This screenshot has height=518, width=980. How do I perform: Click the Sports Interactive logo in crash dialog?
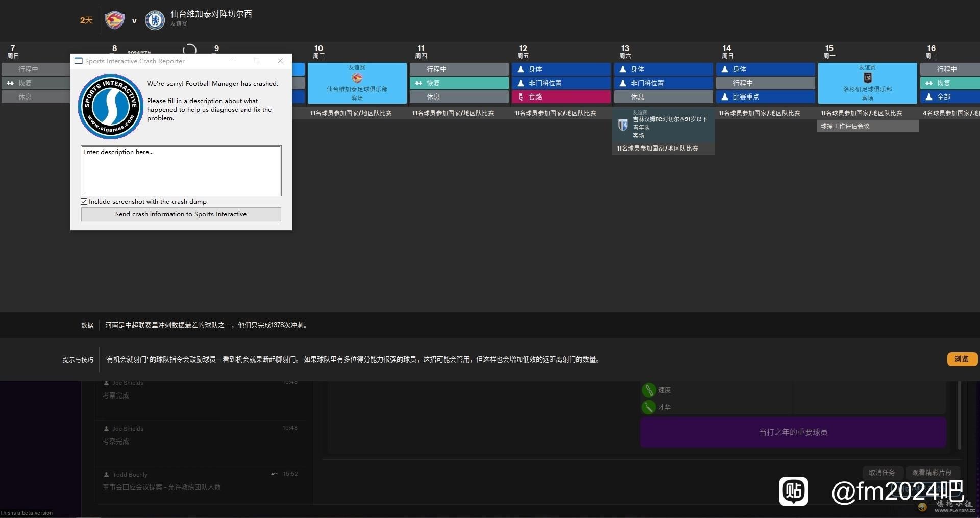111,107
